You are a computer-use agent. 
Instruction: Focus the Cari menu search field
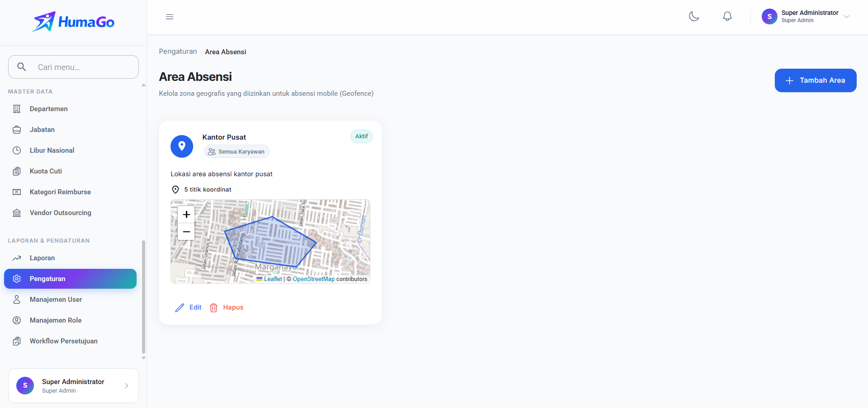(73, 67)
